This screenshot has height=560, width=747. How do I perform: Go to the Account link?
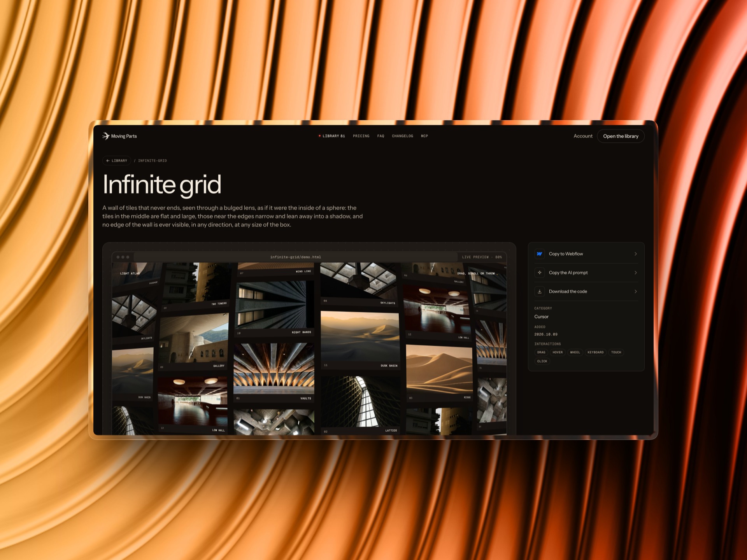[583, 136]
